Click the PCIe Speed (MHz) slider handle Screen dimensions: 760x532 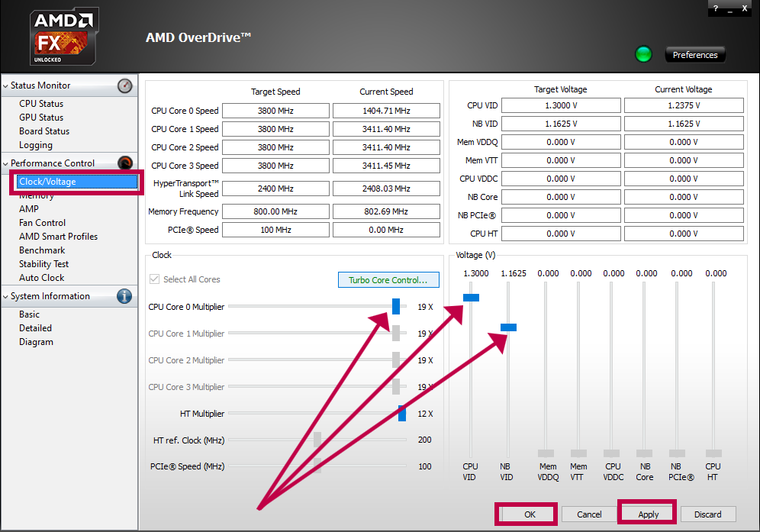317,466
